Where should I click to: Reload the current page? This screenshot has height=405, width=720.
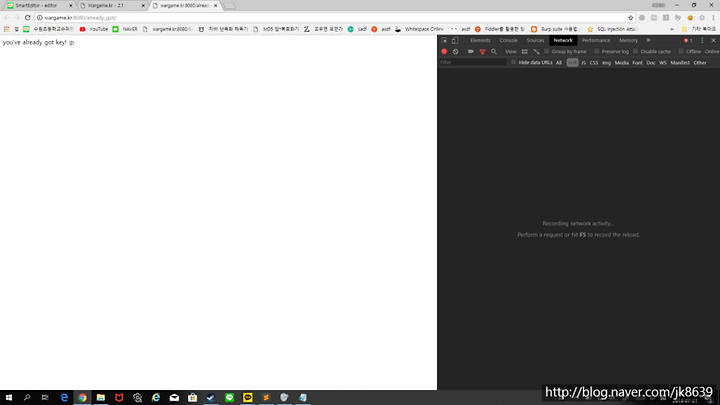pyautogui.click(x=28, y=17)
